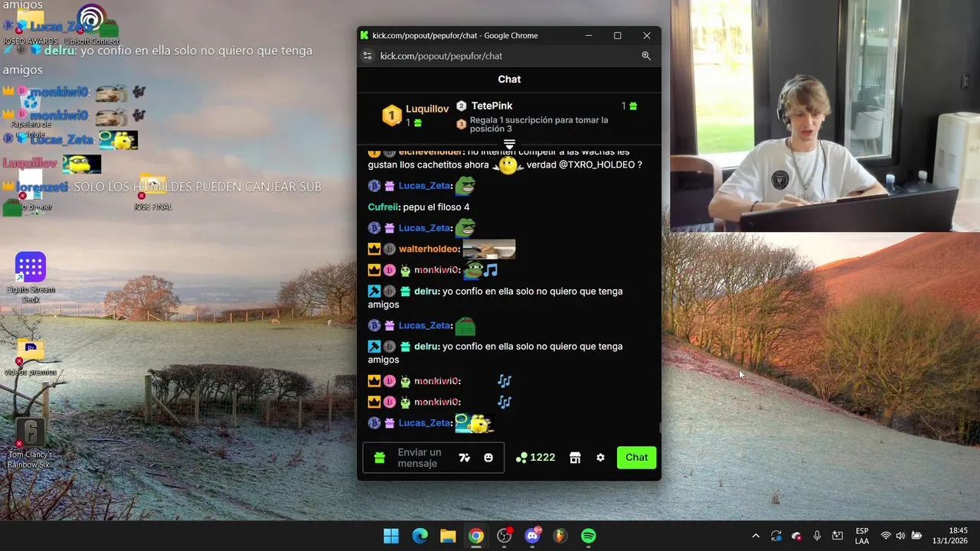Focus the 'Enviar un mensaje' input field

point(433,458)
